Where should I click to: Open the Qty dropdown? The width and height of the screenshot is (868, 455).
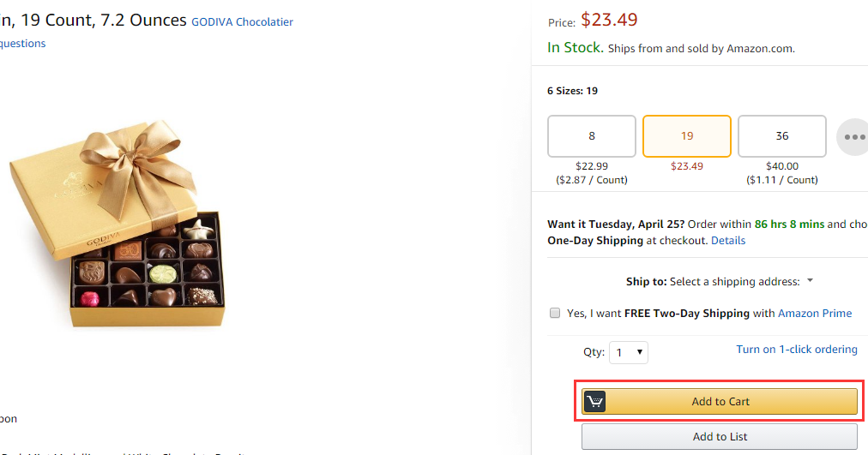click(629, 352)
